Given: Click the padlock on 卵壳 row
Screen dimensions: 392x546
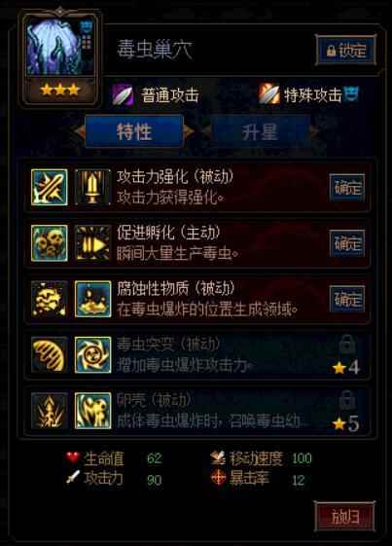Looking at the screenshot, I should (347, 400).
